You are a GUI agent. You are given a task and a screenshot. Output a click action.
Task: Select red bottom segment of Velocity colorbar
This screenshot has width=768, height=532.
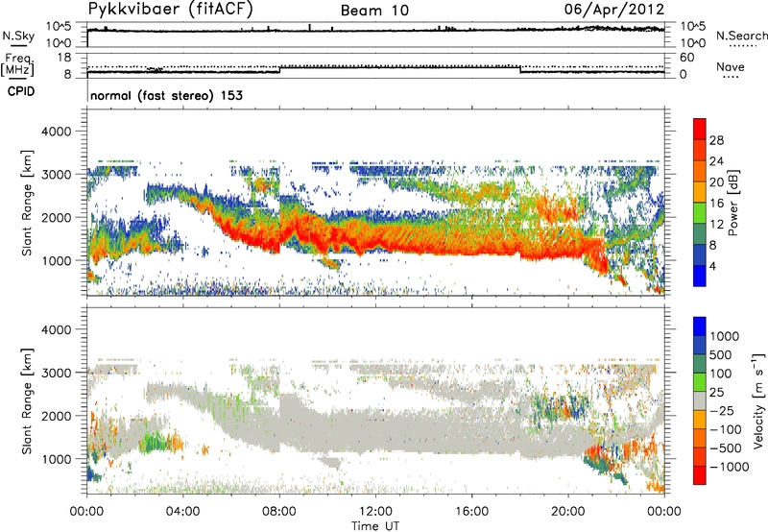pyautogui.click(x=700, y=475)
